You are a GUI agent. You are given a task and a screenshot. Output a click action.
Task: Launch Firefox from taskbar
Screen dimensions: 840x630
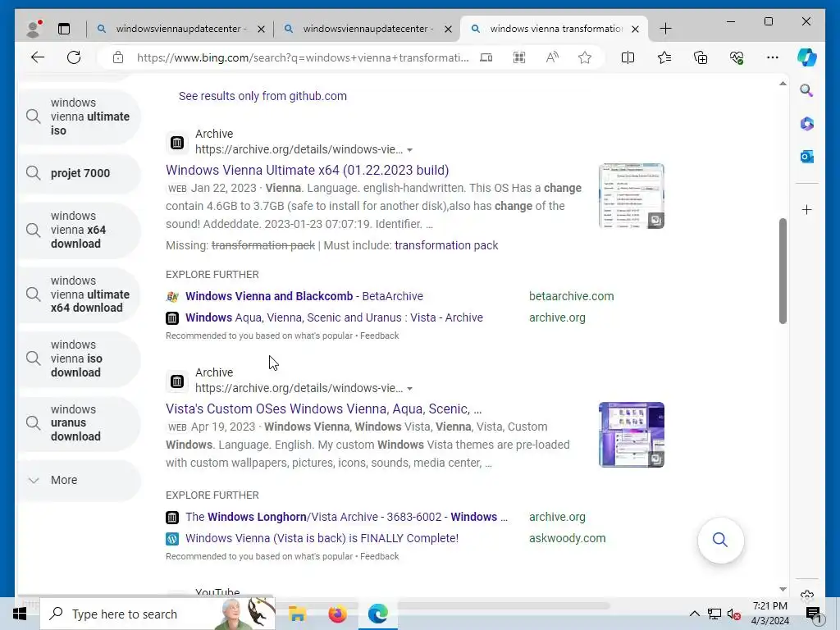(337, 614)
